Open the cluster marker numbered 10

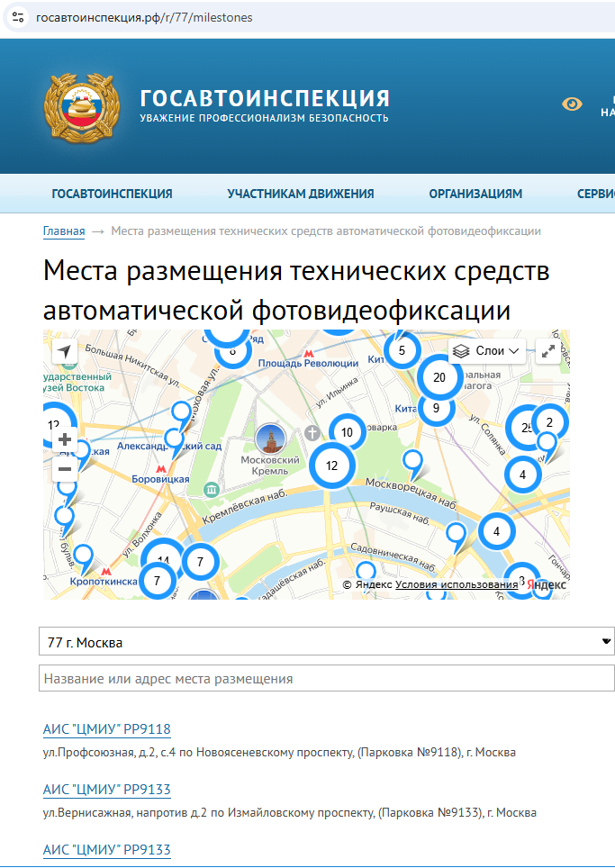pyautogui.click(x=347, y=433)
